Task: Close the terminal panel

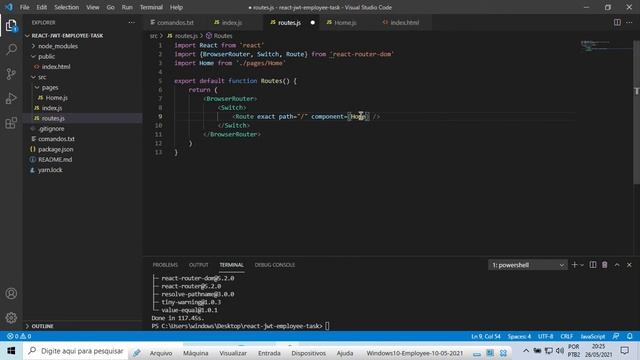Action: pos(629,265)
